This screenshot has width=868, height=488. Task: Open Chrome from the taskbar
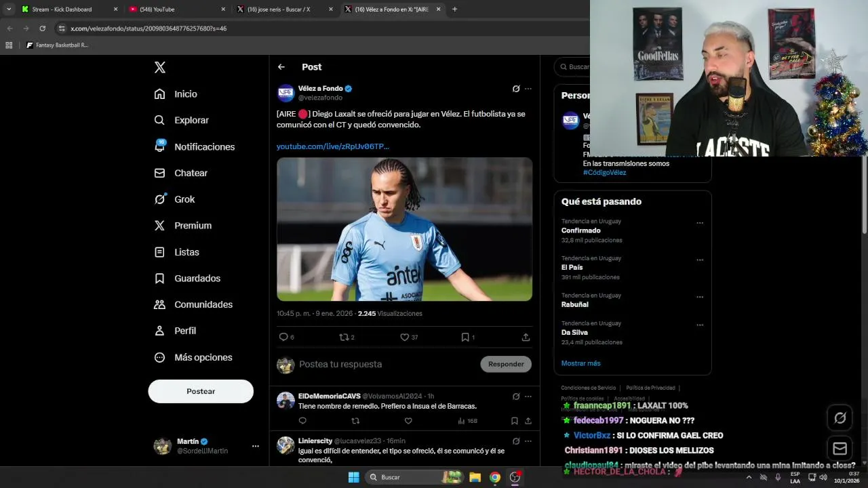(495, 477)
